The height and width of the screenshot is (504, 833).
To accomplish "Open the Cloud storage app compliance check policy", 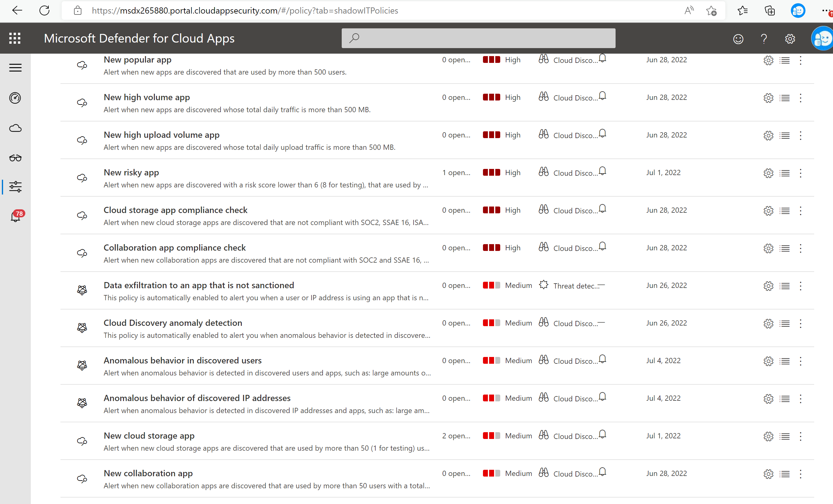I will tap(175, 210).
